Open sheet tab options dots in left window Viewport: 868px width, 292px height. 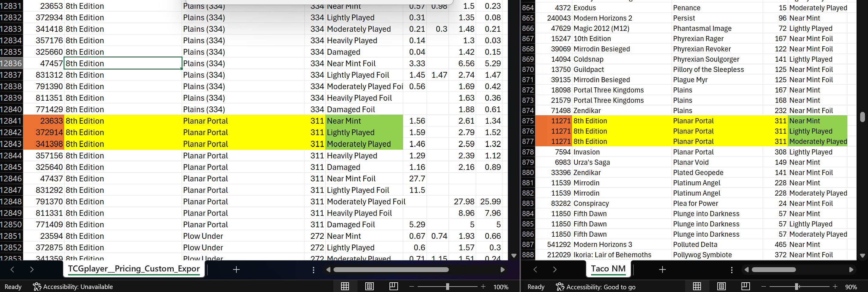coord(313,270)
